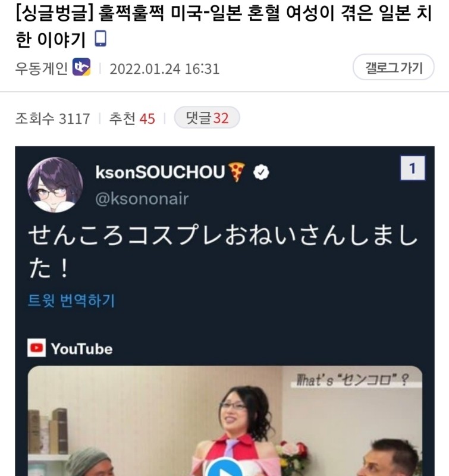Click the post title text
Image resolution: width=449 pixels, height=476 pixels.
224,26
